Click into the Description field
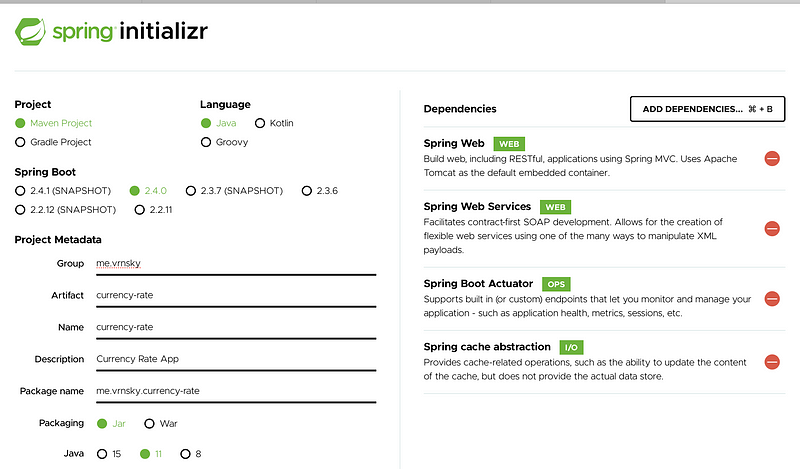The width and height of the screenshot is (800, 469). (x=235, y=359)
